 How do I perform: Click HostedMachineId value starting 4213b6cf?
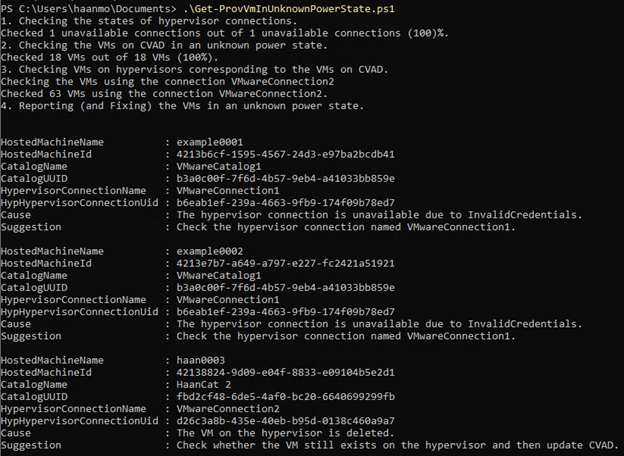click(x=285, y=154)
